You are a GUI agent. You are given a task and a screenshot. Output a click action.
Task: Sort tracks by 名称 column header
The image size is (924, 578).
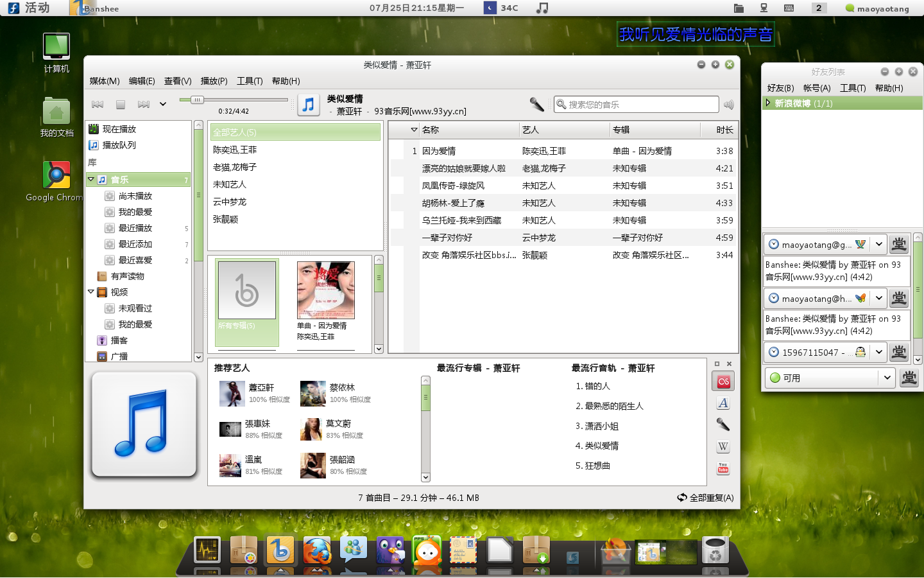pyautogui.click(x=469, y=130)
